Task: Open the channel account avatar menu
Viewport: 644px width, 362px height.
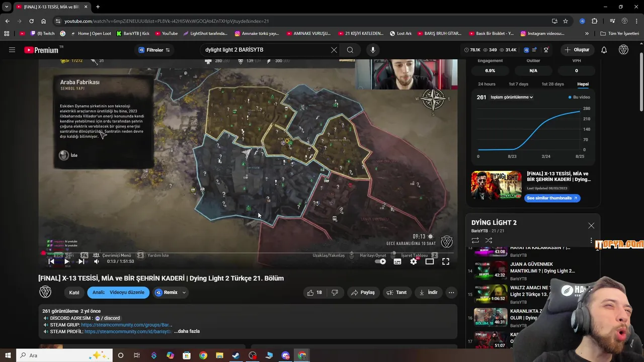Action: click(x=624, y=50)
